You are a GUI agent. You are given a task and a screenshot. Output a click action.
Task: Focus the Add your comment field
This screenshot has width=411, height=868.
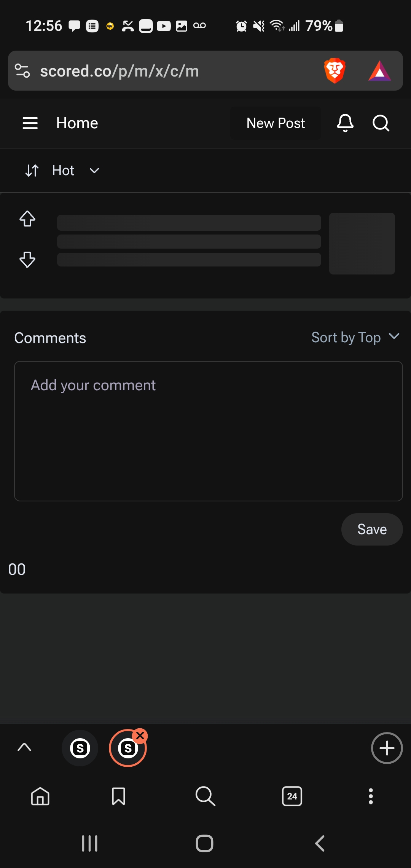[x=208, y=431]
